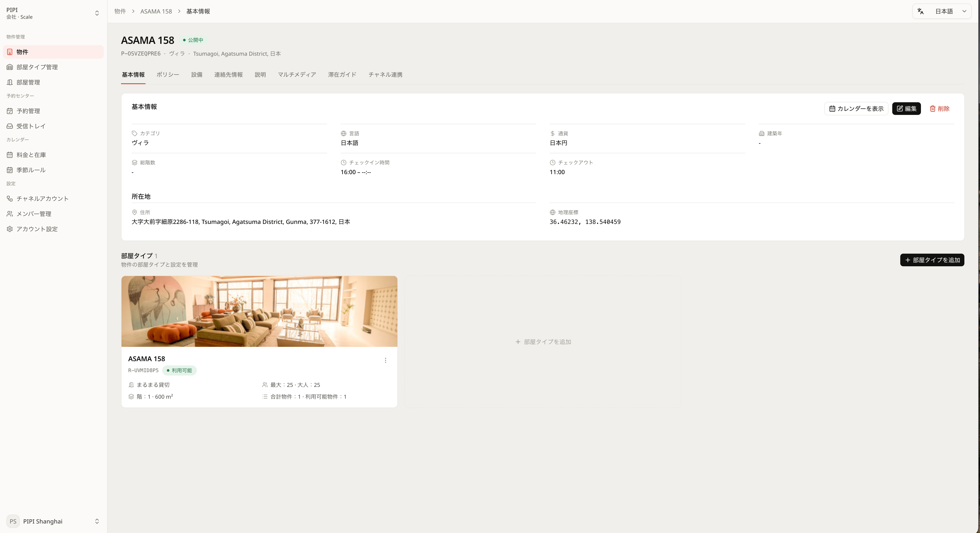
Task: Switch to the マルチメディア tab
Action: pos(297,74)
